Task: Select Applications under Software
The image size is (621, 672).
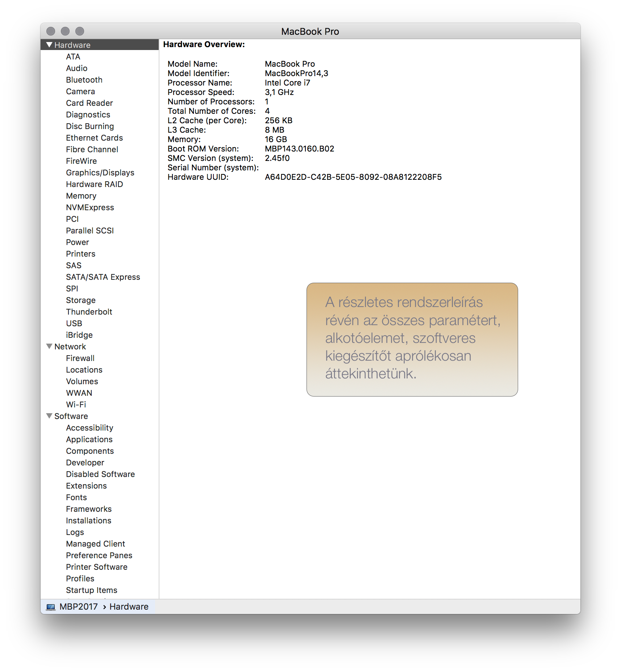Action: pyautogui.click(x=89, y=439)
